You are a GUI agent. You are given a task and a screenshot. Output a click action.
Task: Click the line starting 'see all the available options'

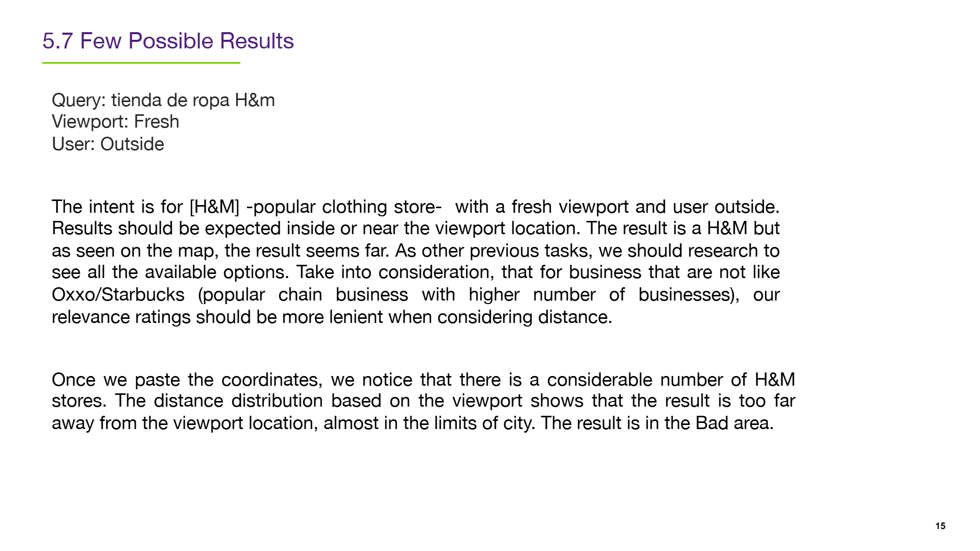pyautogui.click(x=415, y=272)
